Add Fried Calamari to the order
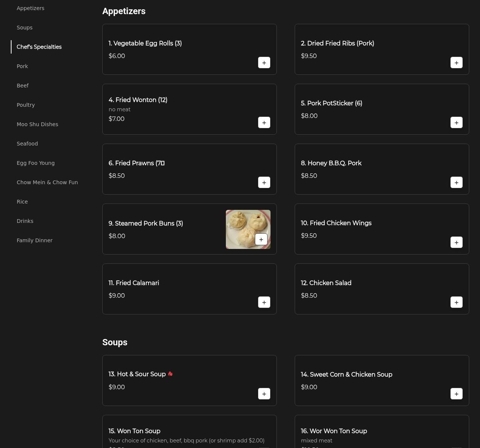 coord(264,302)
